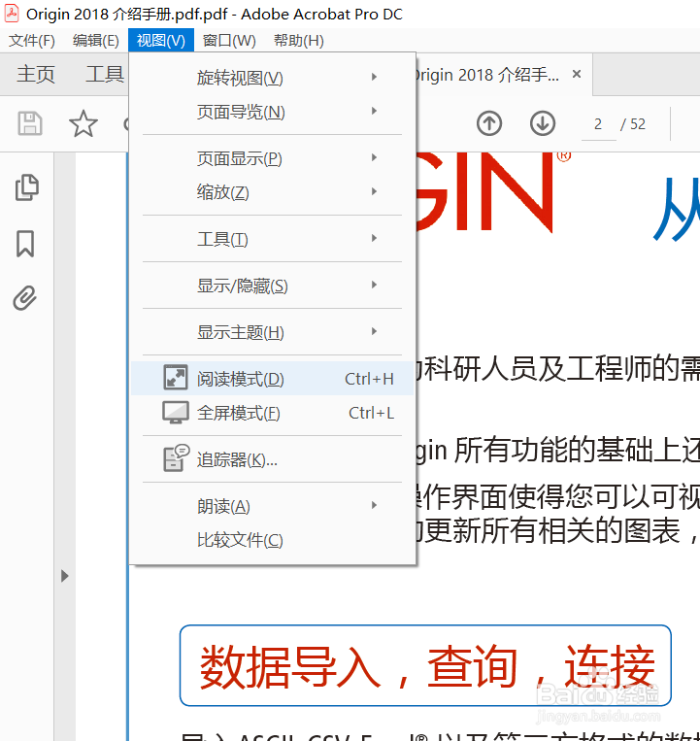This screenshot has width=700, height=741.
Task: Click the / 52 total pages text
Action: coord(633,124)
